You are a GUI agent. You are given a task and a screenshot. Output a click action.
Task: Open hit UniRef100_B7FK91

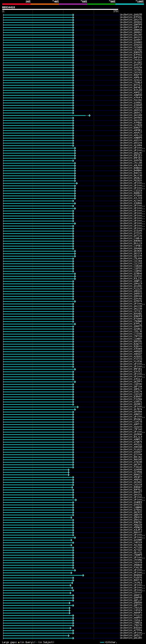(x=131, y=17)
